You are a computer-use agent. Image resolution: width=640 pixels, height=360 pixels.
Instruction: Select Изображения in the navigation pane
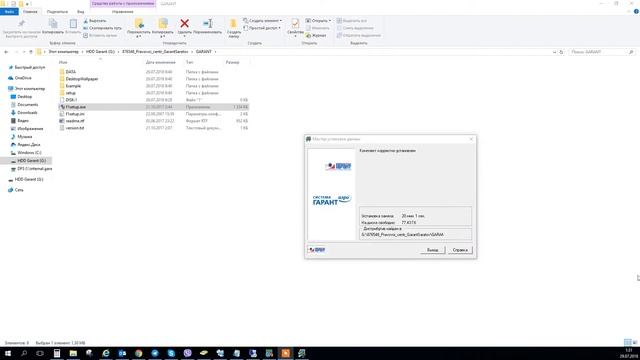coord(30,129)
